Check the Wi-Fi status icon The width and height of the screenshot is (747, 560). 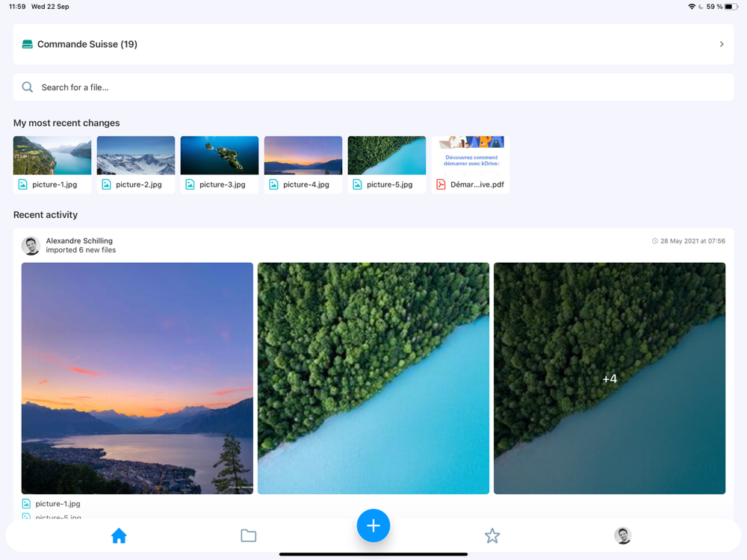click(691, 7)
